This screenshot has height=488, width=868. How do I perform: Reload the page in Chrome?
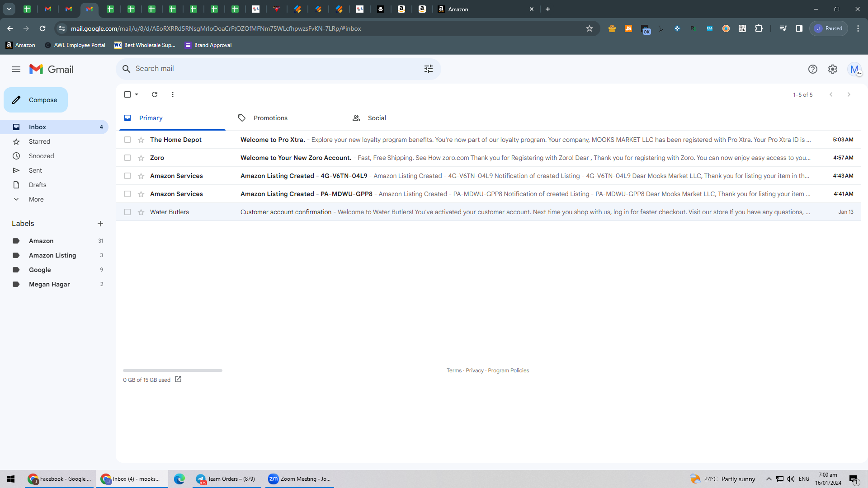[42, 28]
